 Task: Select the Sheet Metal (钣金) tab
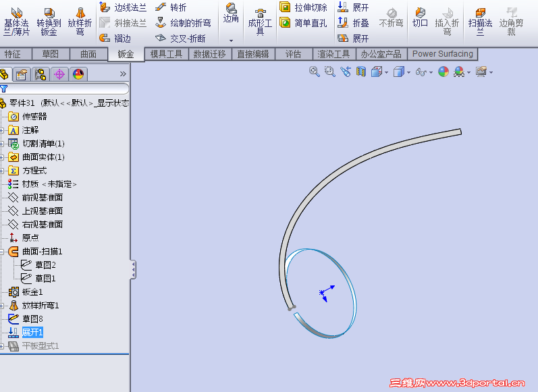[126, 54]
